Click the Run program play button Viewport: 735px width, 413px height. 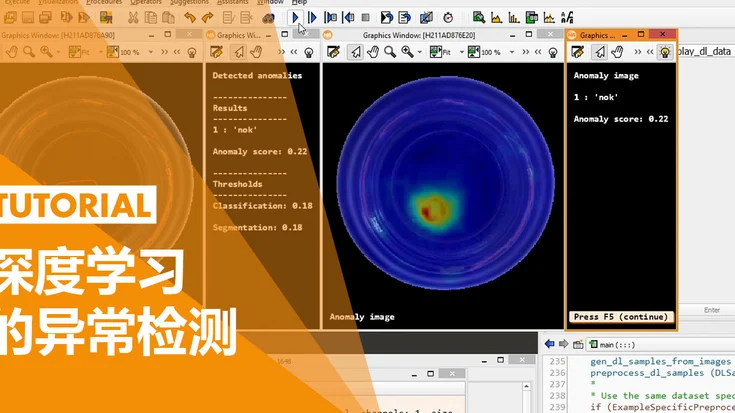coord(296,17)
